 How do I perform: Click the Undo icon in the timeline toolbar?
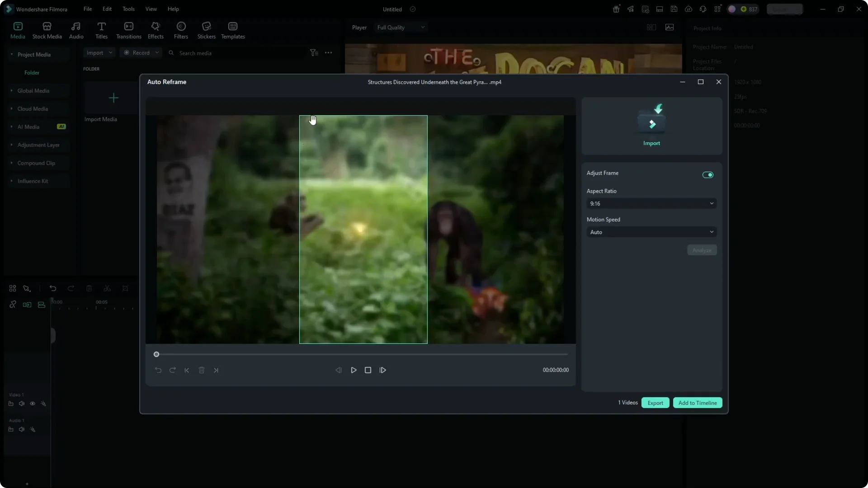(x=53, y=288)
